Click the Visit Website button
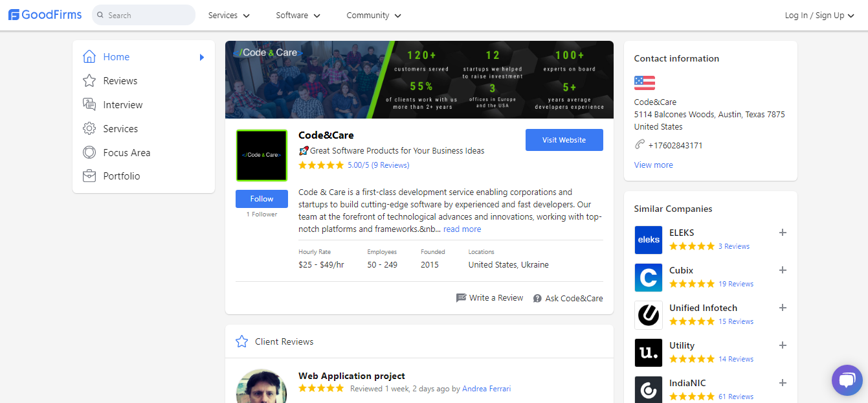This screenshot has width=868, height=403. click(x=564, y=140)
